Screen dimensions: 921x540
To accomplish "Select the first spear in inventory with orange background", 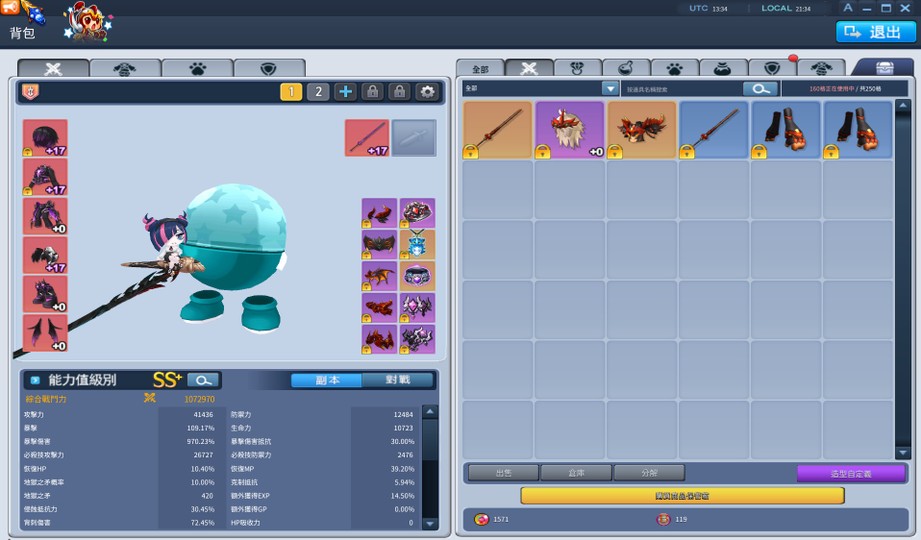I will (498, 130).
